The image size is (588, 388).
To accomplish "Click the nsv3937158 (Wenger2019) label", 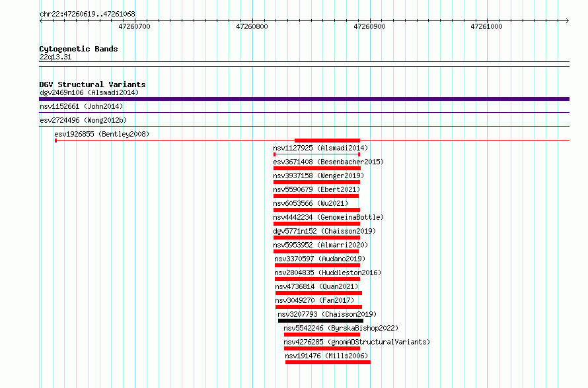I will coord(318,176).
